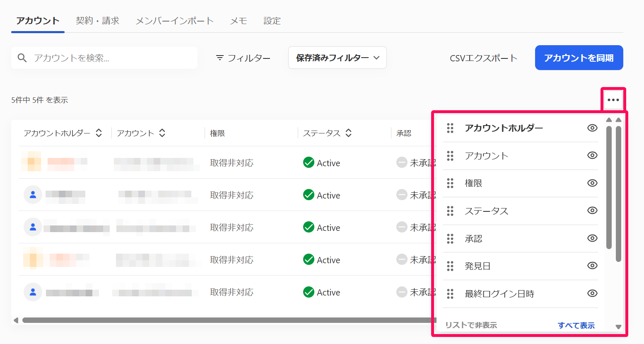Switch to the 契約・請求 tab
644x344 pixels.
click(x=98, y=21)
